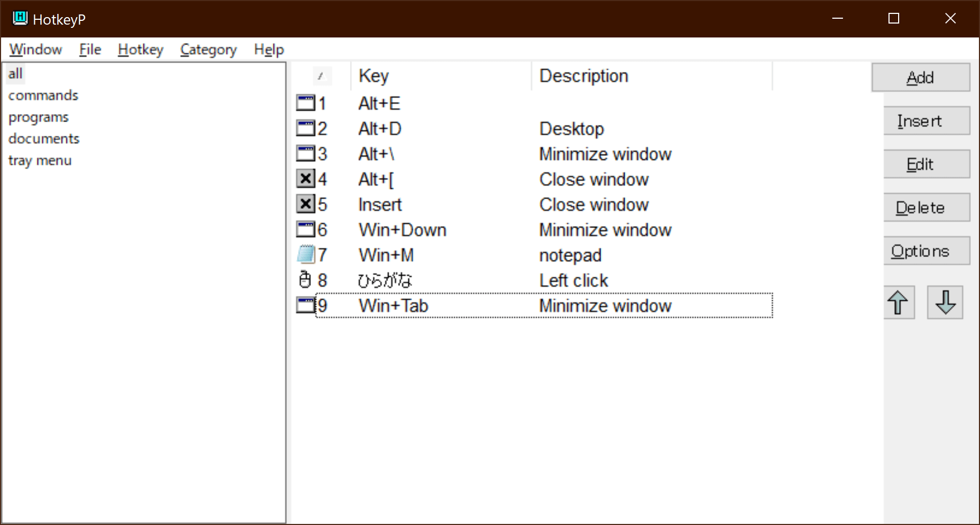Move hotkey down with the down arrow button
Screen dimensions: 980x525
945,302
